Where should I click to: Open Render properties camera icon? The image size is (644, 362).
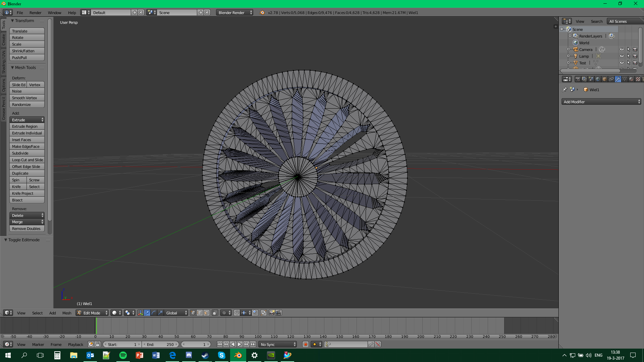coord(578,79)
